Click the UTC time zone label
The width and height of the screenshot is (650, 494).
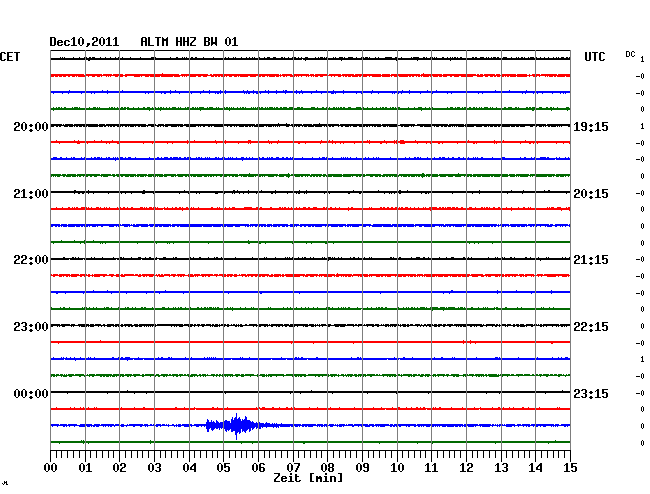(x=595, y=57)
